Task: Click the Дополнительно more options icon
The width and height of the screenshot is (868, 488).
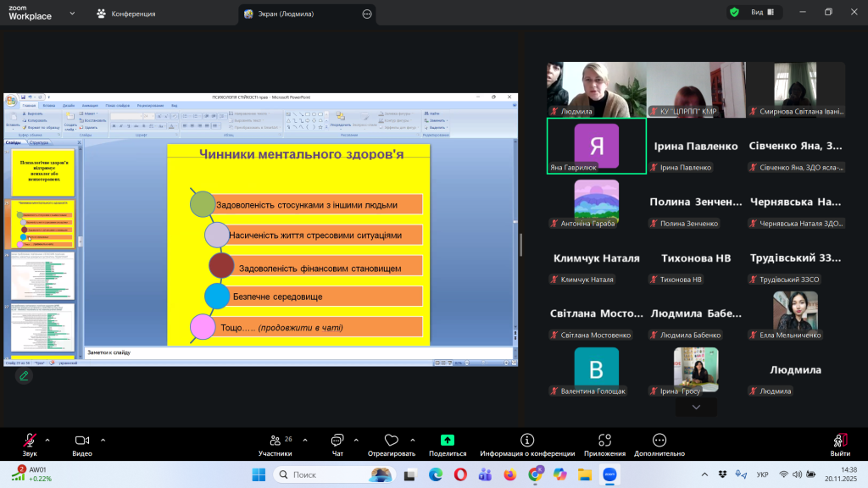Action: coord(659,441)
